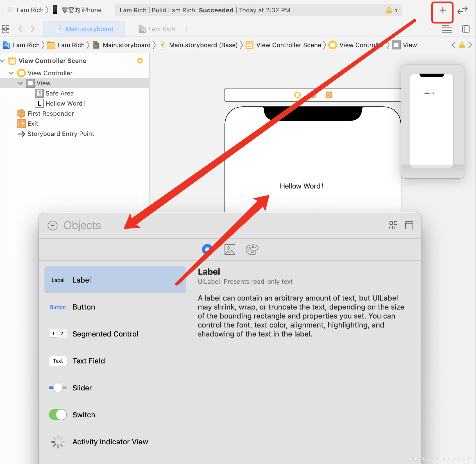Show the color palette library

252,249
